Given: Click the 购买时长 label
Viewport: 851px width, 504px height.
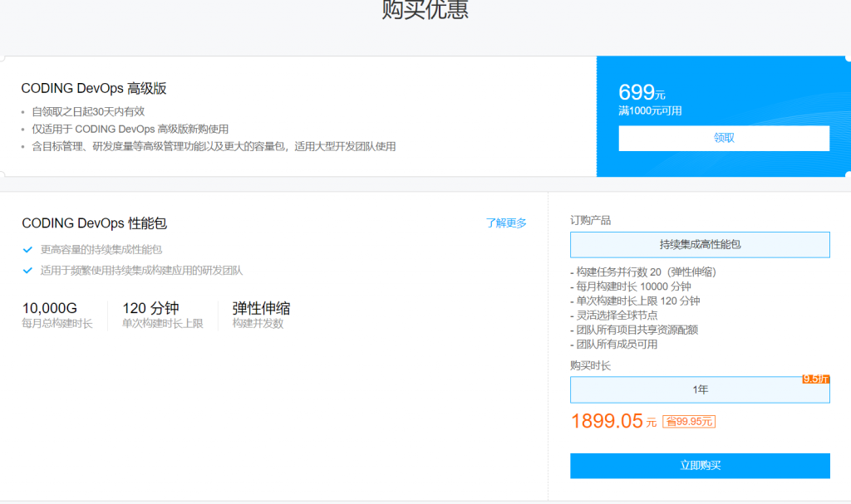Looking at the screenshot, I should 591,365.
